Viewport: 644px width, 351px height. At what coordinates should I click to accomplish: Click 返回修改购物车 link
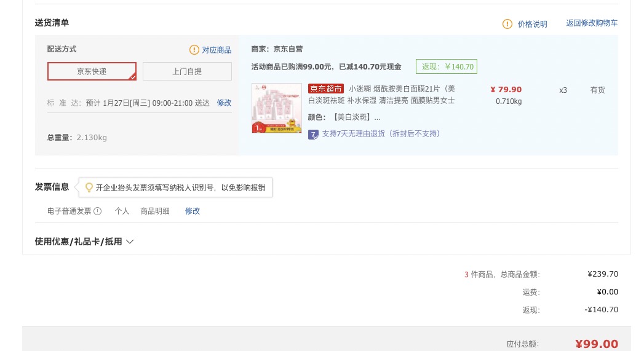[x=592, y=23]
